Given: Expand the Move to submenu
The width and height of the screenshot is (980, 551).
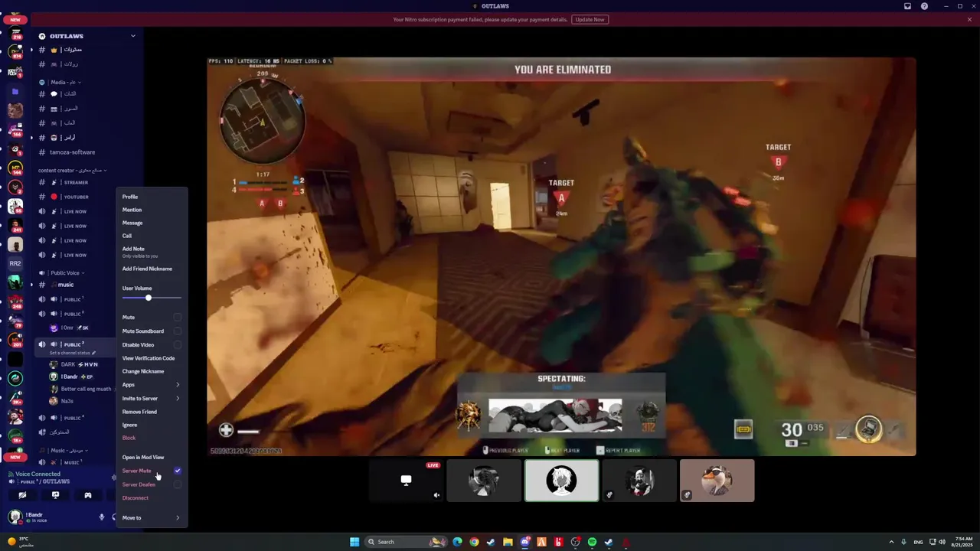Looking at the screenshot, I should click(152, 518).
